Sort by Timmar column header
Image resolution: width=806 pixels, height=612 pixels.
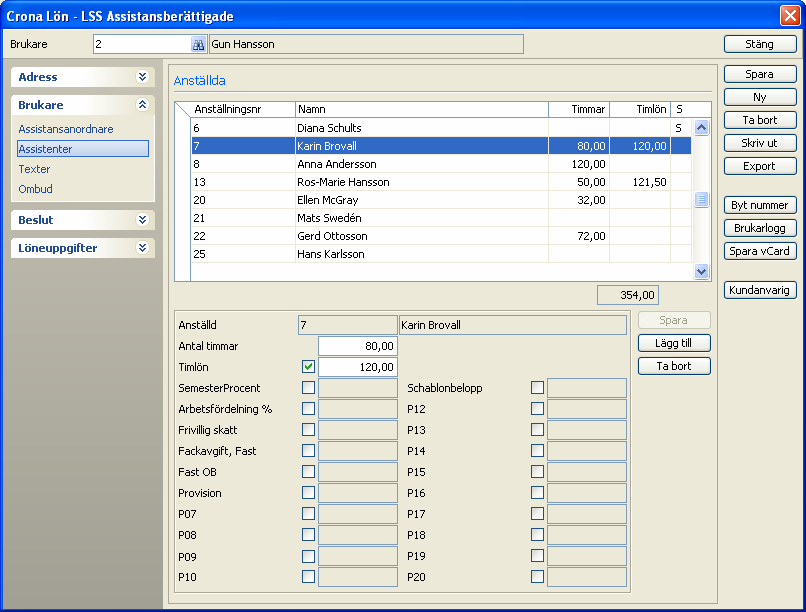pyautogui.click(x=579, y=109)
